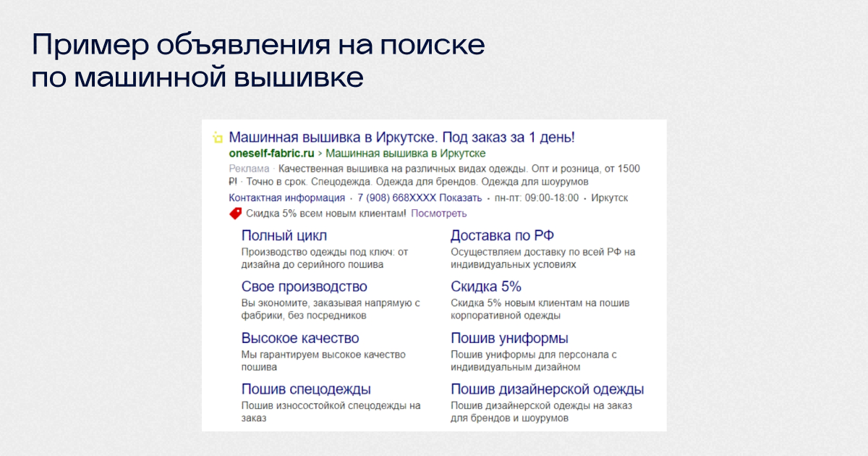Click the slide heading 'Пример объявления на поиске'
868x456 pixels.
pyautogui.click(x=258, y=46)
